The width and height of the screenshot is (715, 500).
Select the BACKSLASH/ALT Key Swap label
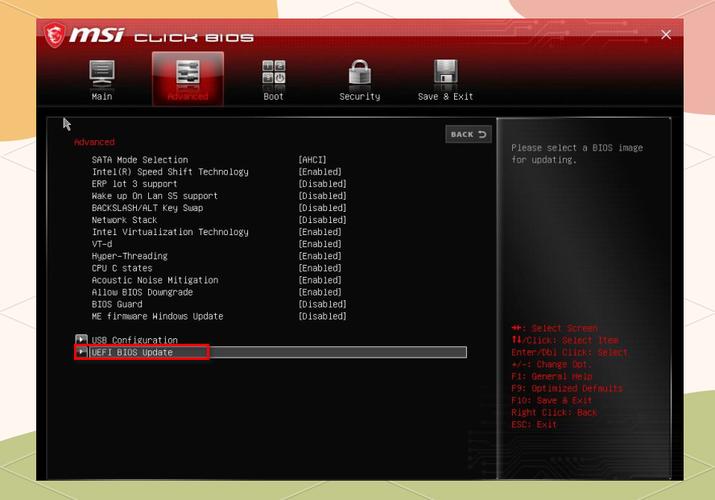click(147, 208)
